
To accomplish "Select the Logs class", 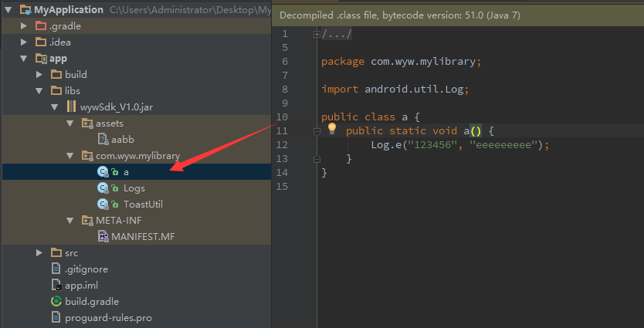I will click(x=134, y=188).
